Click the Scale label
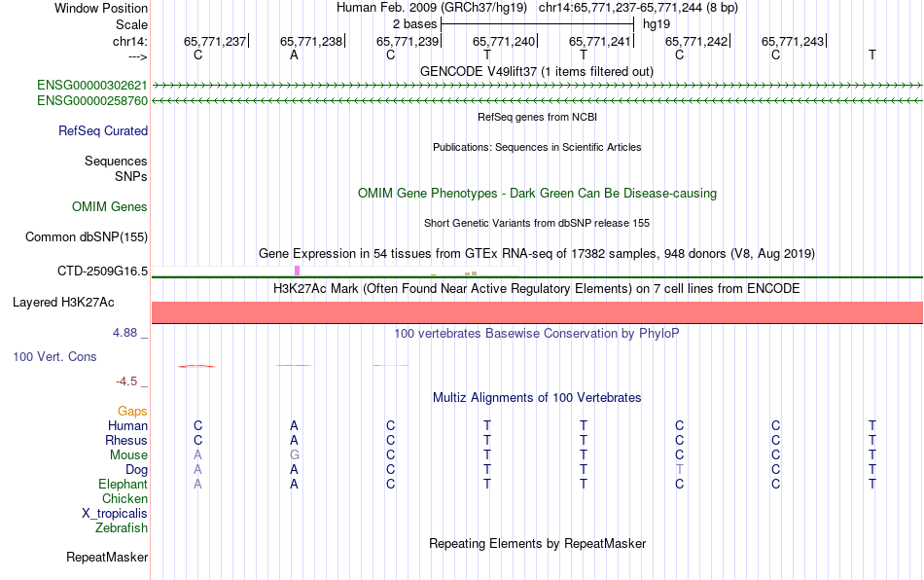The image size is (924, 580). [x=132, y=24]
